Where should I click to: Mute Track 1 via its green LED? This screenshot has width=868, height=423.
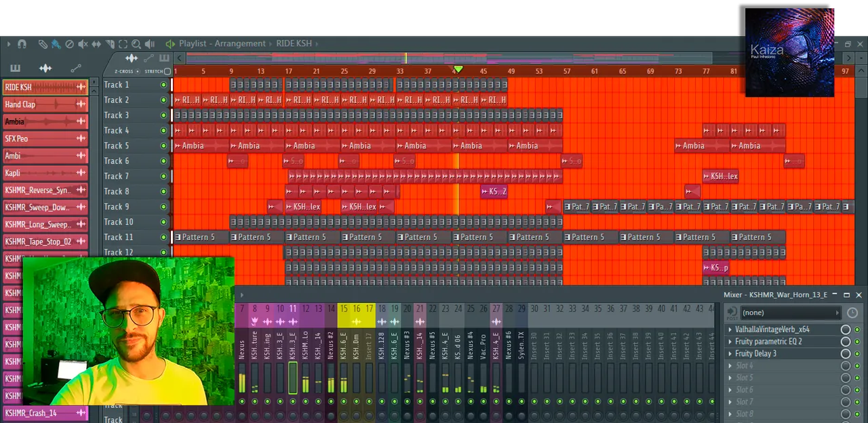(163, 85)
